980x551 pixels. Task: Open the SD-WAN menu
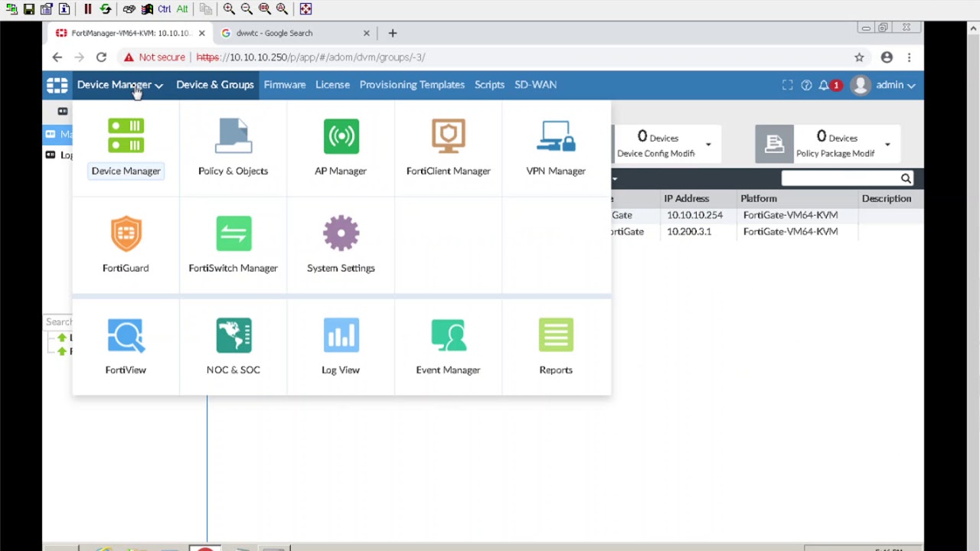pos(535,85)
